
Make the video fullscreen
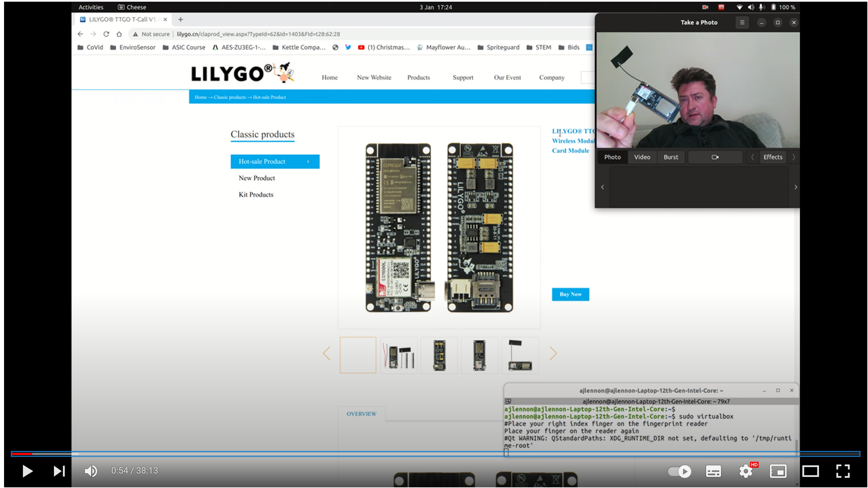point(844,471)
